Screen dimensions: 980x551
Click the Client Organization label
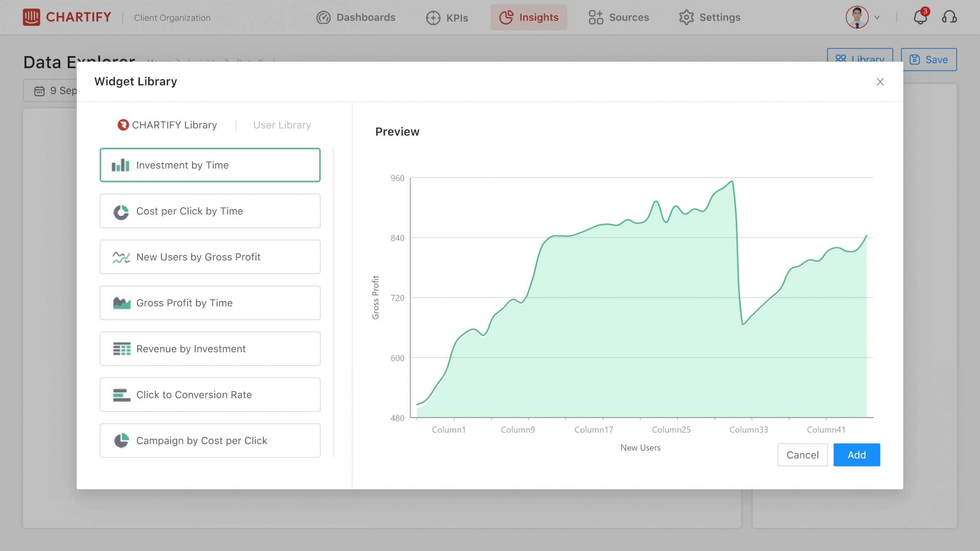[x=172, y=18]
